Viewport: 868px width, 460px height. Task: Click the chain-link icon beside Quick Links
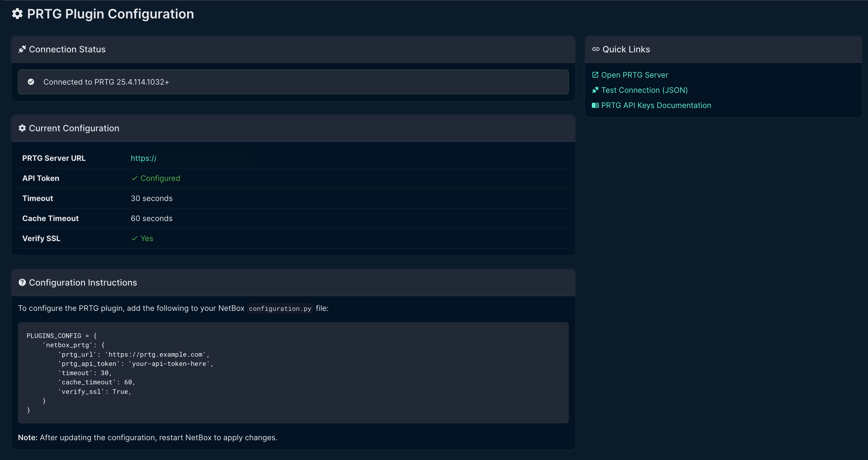pos(596,49)
